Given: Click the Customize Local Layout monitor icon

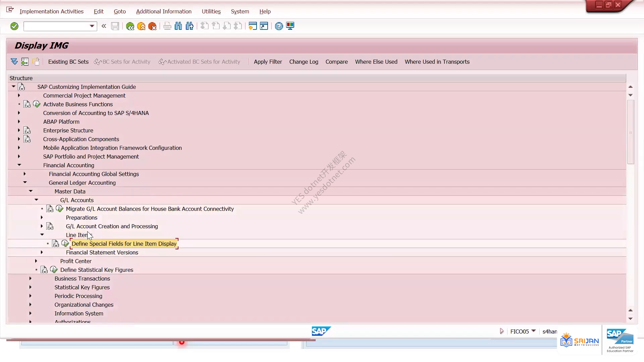Looking at the screenshot, I should point(290,26).
